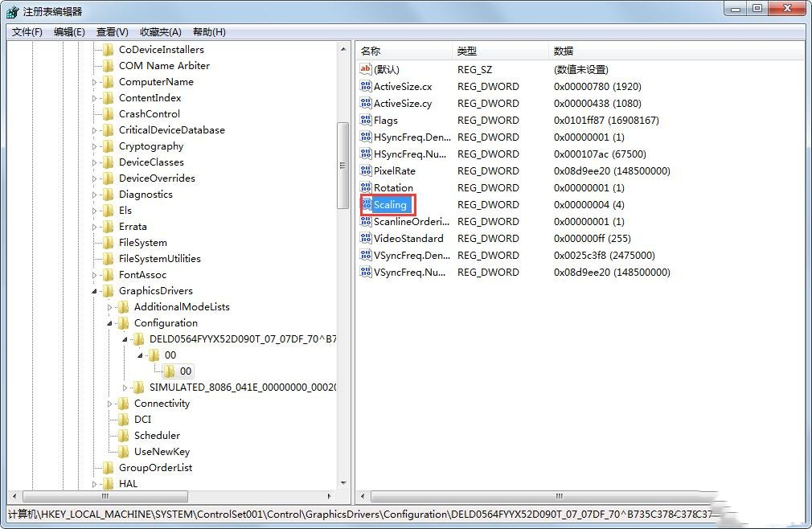Select the FontAssoc tree key

(142, 275)
